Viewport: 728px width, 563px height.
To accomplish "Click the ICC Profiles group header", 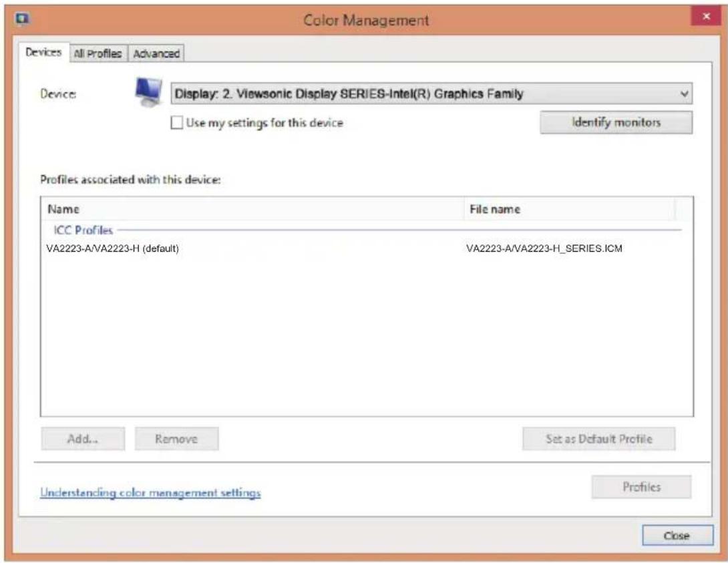I will (83, 230).
